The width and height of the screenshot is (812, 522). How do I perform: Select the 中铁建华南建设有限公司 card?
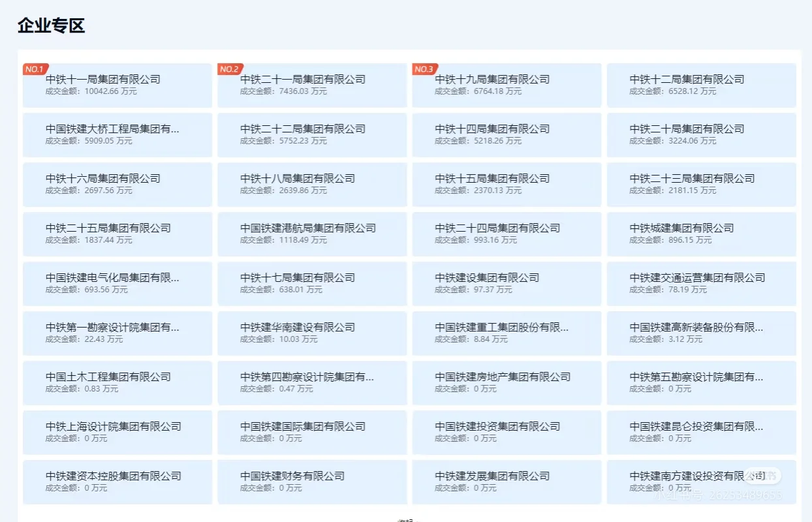point(312,333)
